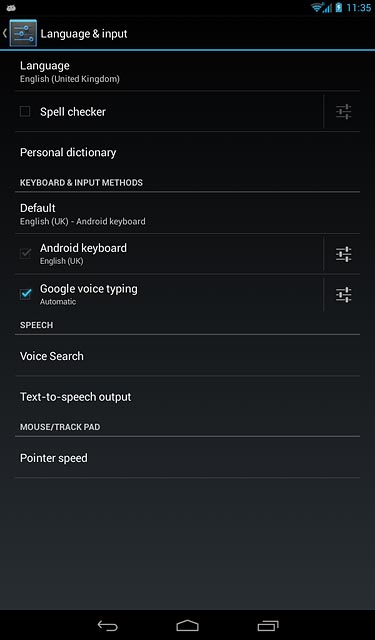
Task: Open Spell checker settings sliders icon
Action: (344, 111)
